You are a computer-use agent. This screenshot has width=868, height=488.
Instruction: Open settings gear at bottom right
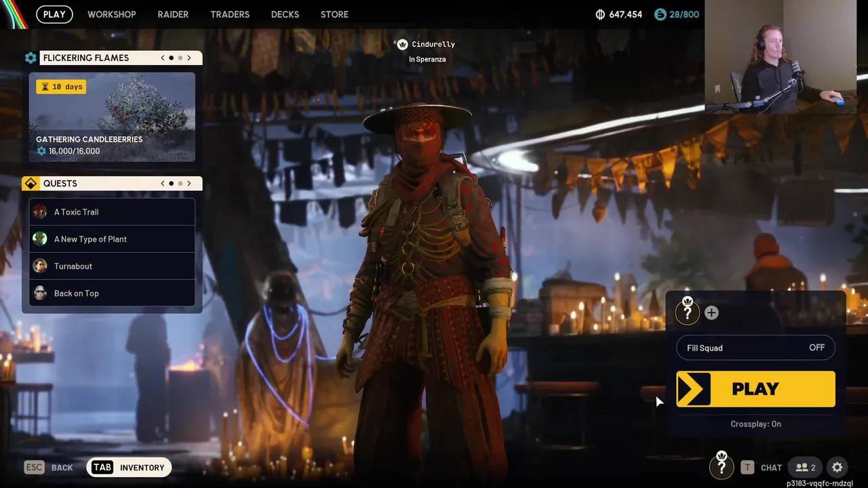click(837, 467)
